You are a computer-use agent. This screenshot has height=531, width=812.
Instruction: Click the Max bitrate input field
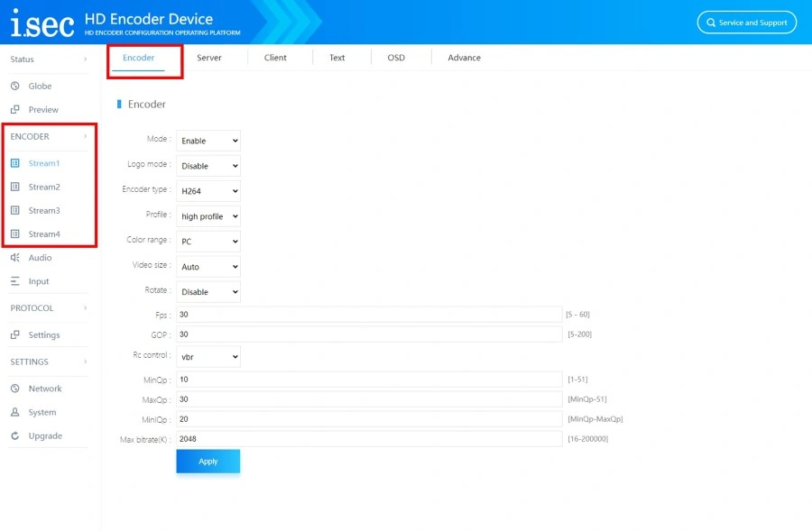369,439
